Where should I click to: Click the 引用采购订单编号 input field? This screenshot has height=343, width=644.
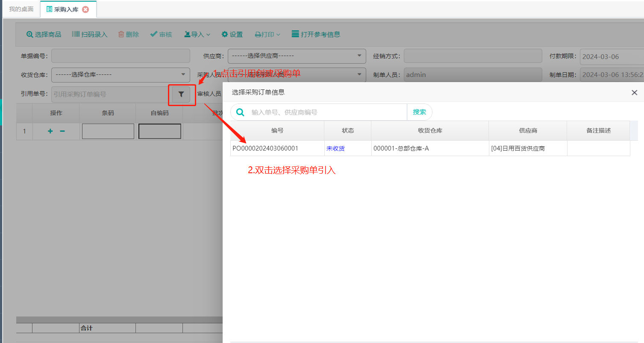111,95
